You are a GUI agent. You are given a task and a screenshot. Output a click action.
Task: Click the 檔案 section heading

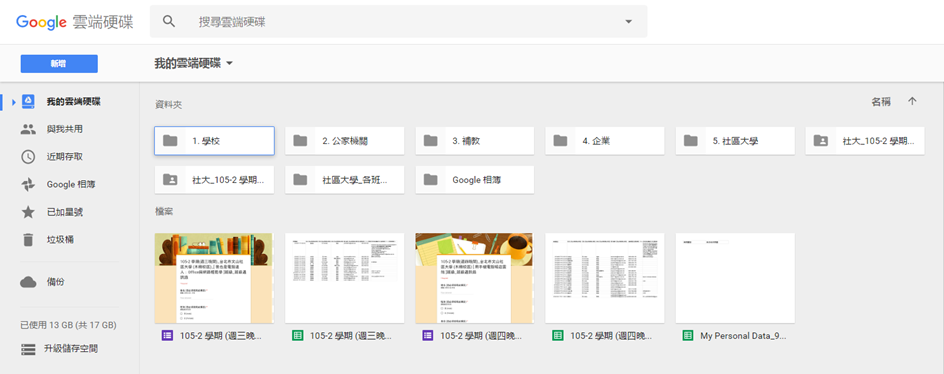[164, 211]
